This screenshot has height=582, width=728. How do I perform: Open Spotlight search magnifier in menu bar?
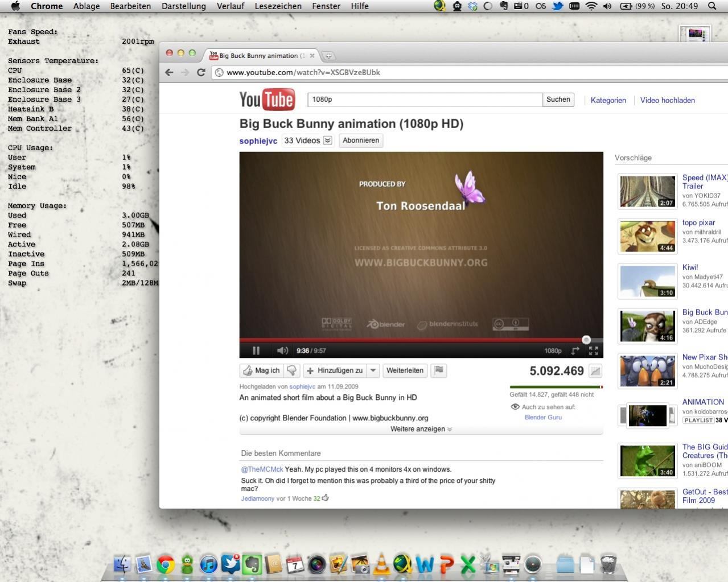[712, 6]
